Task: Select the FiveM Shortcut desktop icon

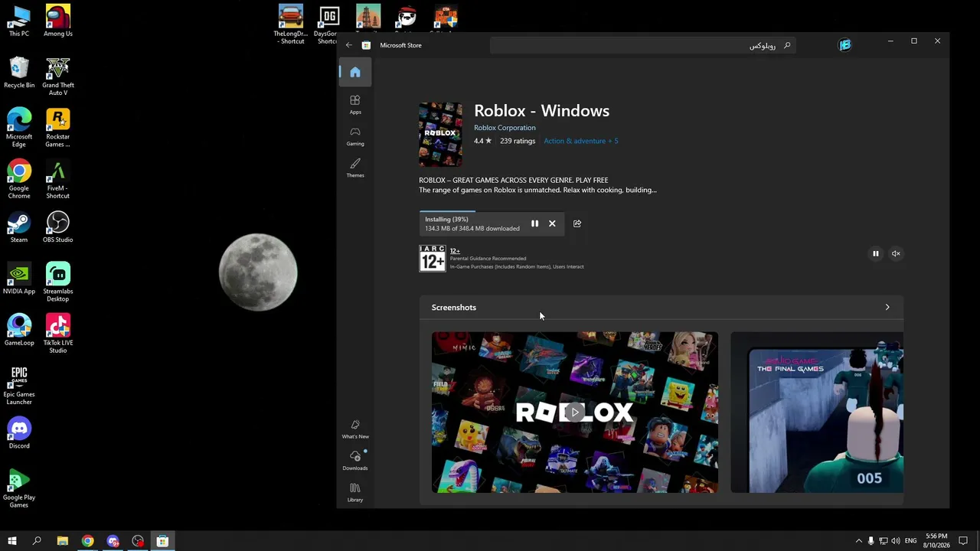Action: [58, 179]
